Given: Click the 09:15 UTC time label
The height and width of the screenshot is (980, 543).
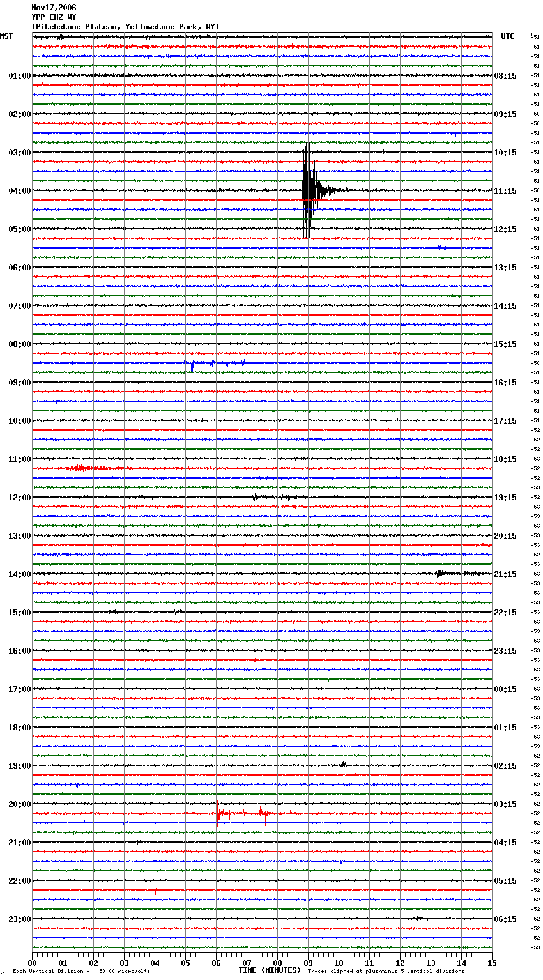Looking at the screenshot, I should click(505, 114).
